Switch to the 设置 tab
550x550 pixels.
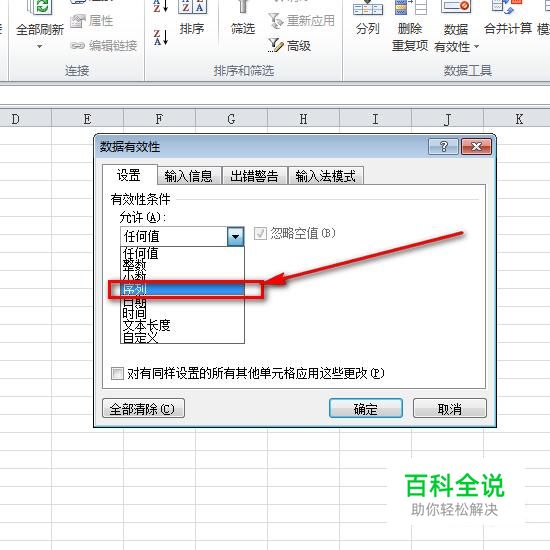tap(129, 175)
